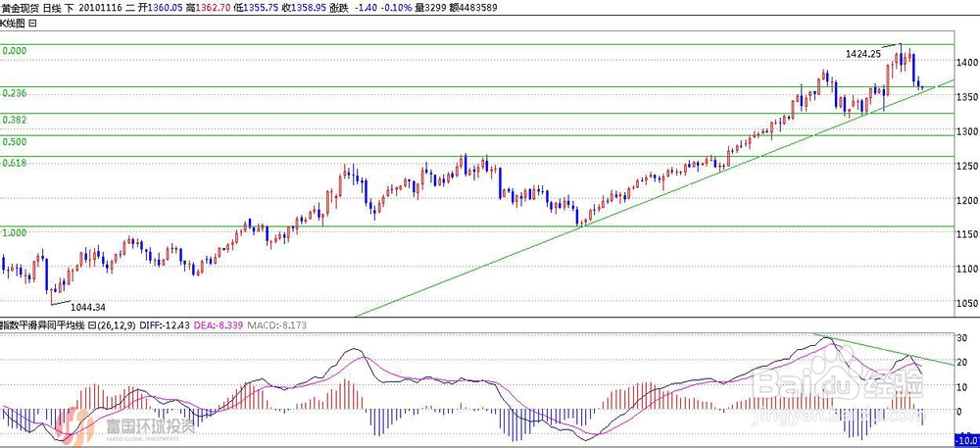The height and width of the screenshot is (448, 980).
Task: Select the 0.236 Fibonacci level label
Action: (x=14, y=93)
